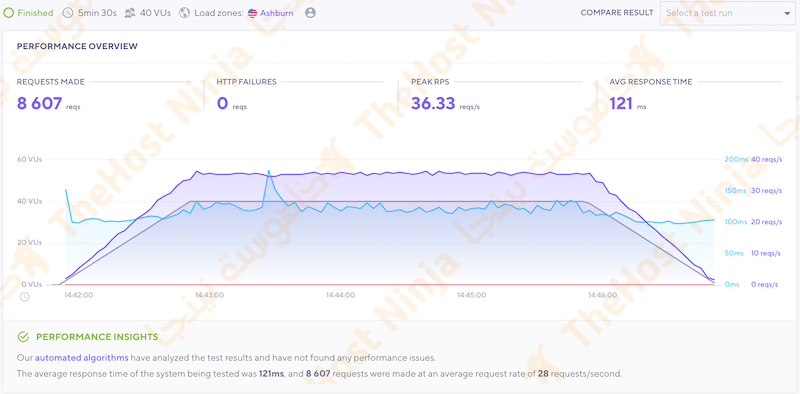Click the bold 121ms in insights text
800x394 pixels.
[x=271, y=374]
